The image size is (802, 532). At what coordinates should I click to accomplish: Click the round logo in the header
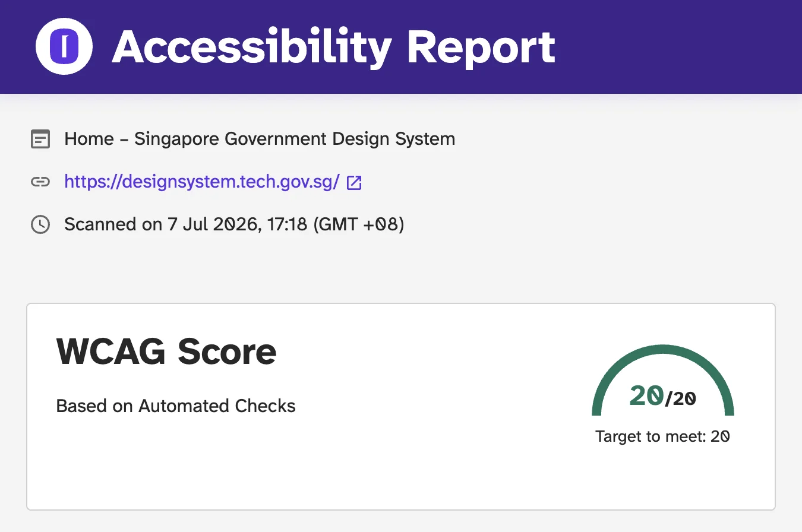(x=64, y=46)
